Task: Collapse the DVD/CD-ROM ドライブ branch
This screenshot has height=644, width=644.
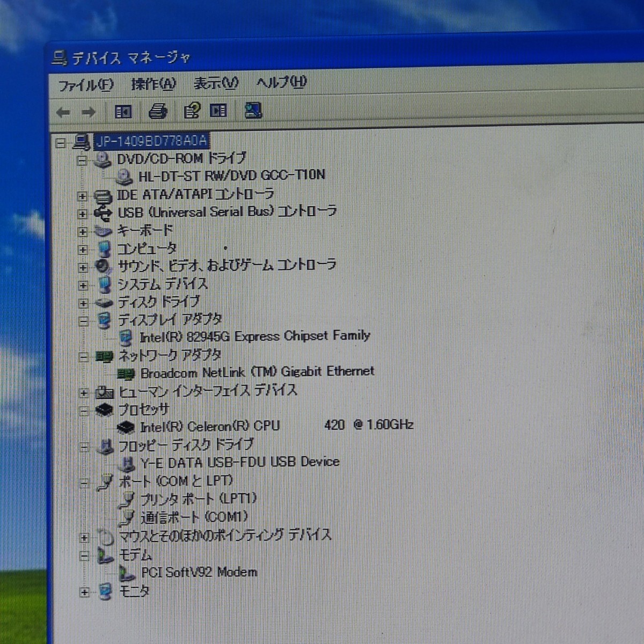Action: [81, 160]
